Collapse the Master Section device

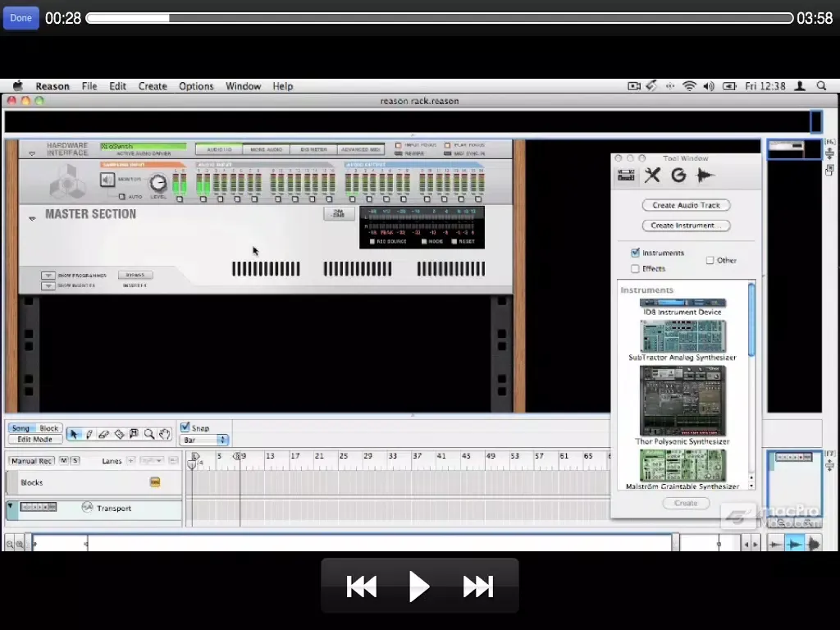pos(32,218)
